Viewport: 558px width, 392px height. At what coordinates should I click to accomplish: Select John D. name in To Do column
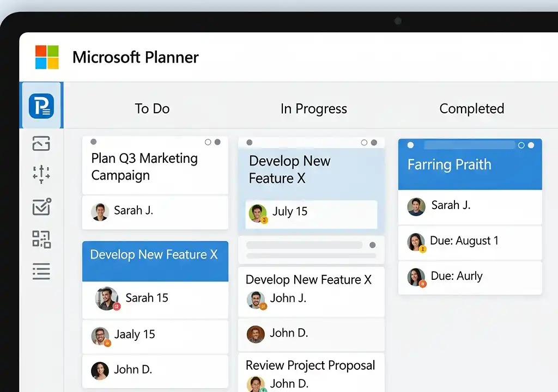click(x=133, y=370)
